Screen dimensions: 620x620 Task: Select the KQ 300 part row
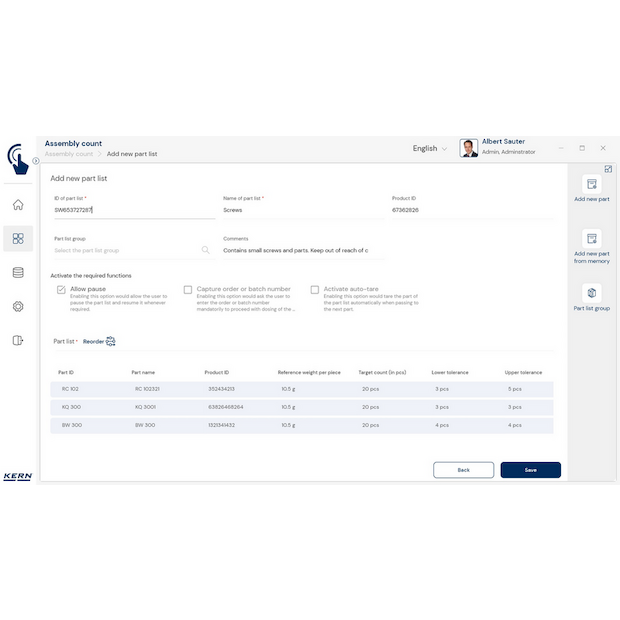pyautogui.click(x=302, y=407)
